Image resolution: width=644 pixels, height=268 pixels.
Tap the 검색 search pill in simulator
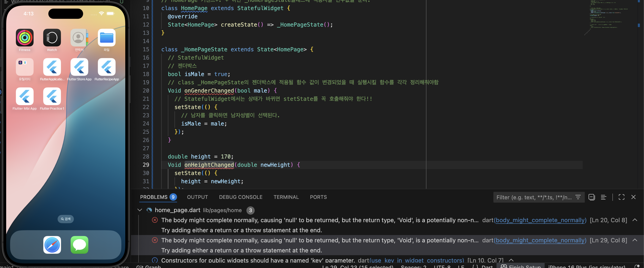(x=66, y=219)
